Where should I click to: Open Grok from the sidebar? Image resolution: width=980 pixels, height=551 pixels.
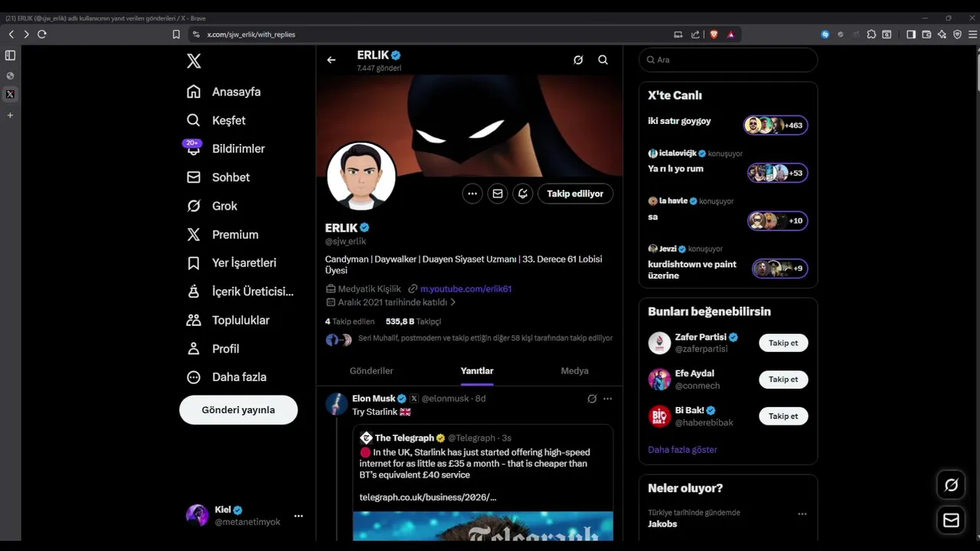click(212, 206)
